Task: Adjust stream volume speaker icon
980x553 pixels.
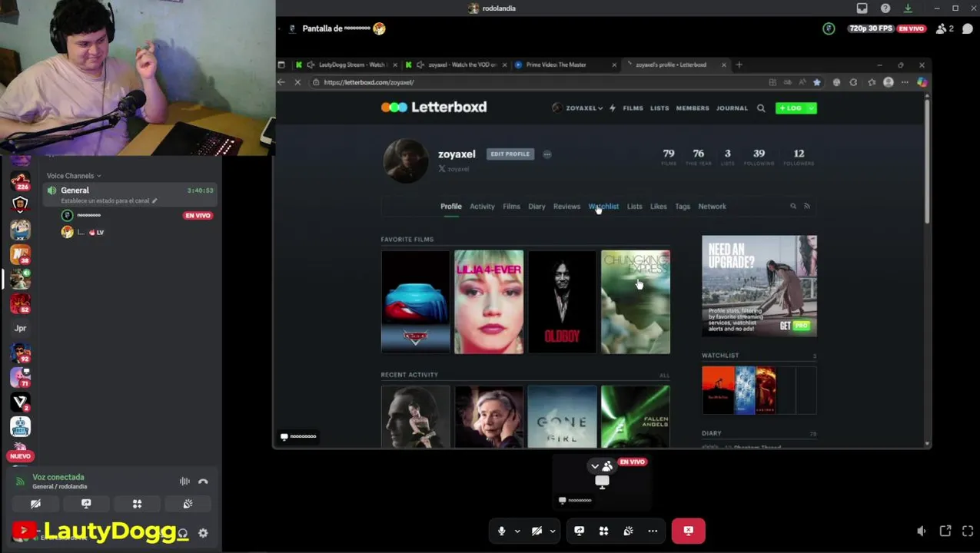Action: 921,531
